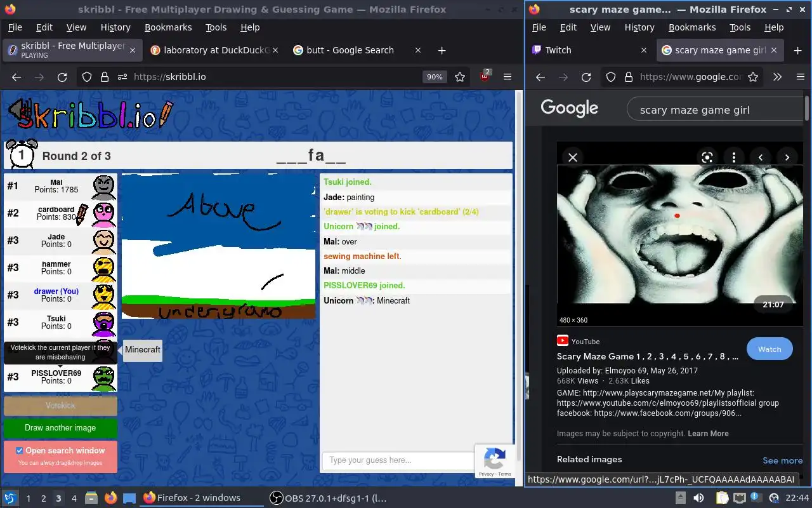Image resolution: width=812 pixels, height=508 pixels.
Task: Go back in skribbl Firefox window
Action: click(x=16, y=77)
